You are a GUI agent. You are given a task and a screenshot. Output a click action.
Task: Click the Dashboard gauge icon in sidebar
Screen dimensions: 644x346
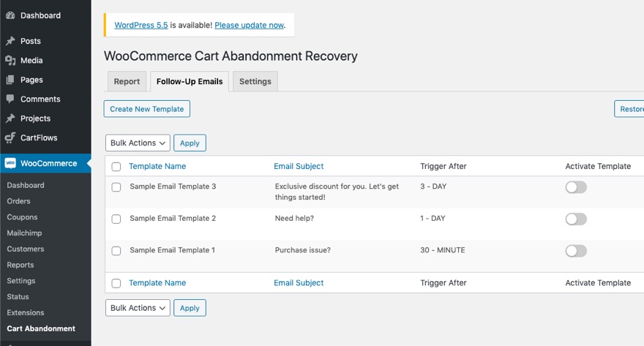[x=10, y=15]
